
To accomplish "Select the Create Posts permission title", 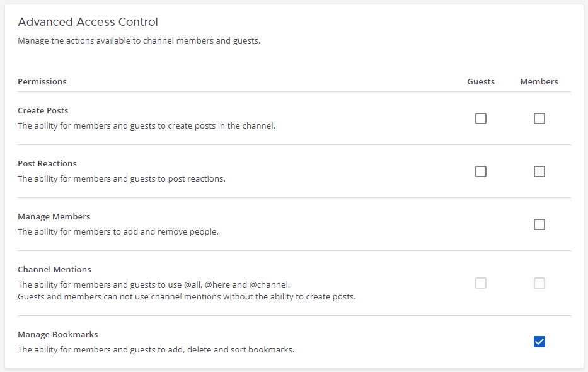I will coord(43,110).
